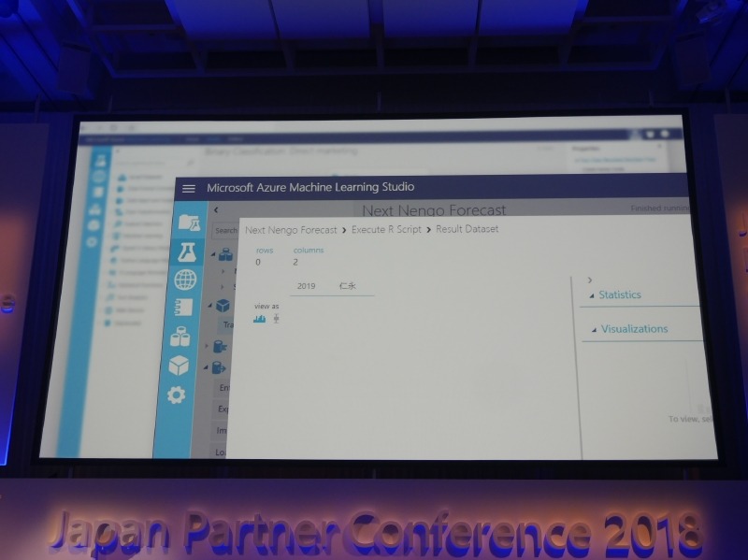Click the Saved Datasets icon in module tree
This screenshot has height=560, width=748.
coord(225,254)
